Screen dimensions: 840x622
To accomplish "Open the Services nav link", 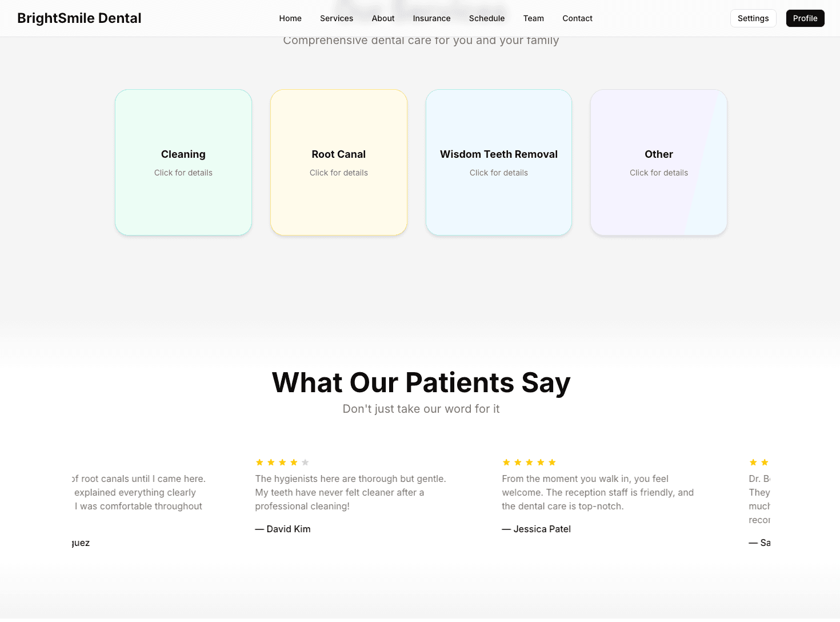I will point(337,18).
